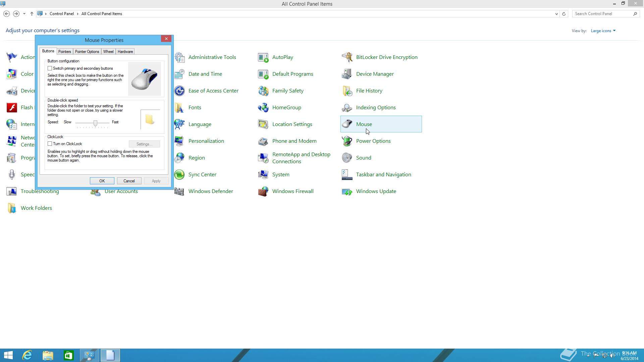Check Switch primary and secondary buttons
The width and height of the screenshot is (644, 362).
click(50, 68)
